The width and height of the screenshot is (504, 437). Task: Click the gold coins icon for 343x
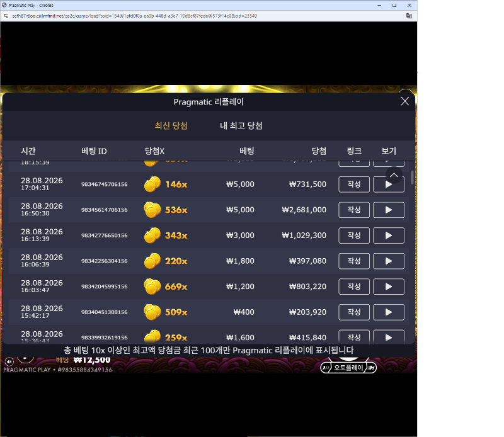pos(152,236)
